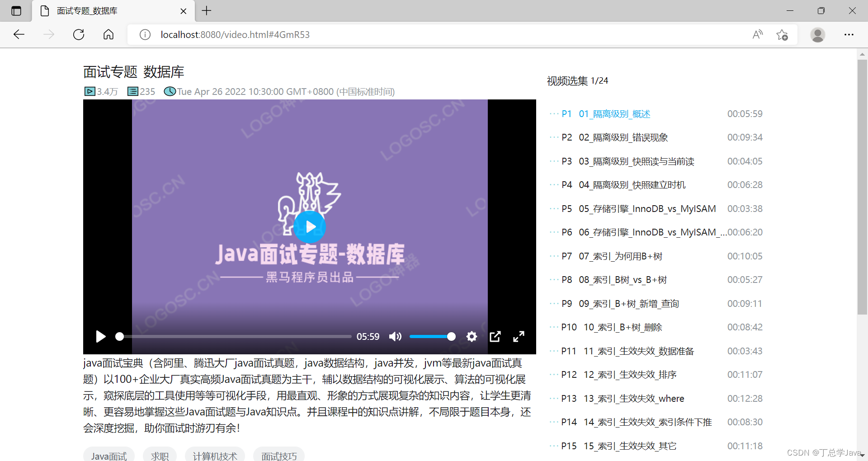Open video settings gear
The image size is (868, 461).
(472, 336)
